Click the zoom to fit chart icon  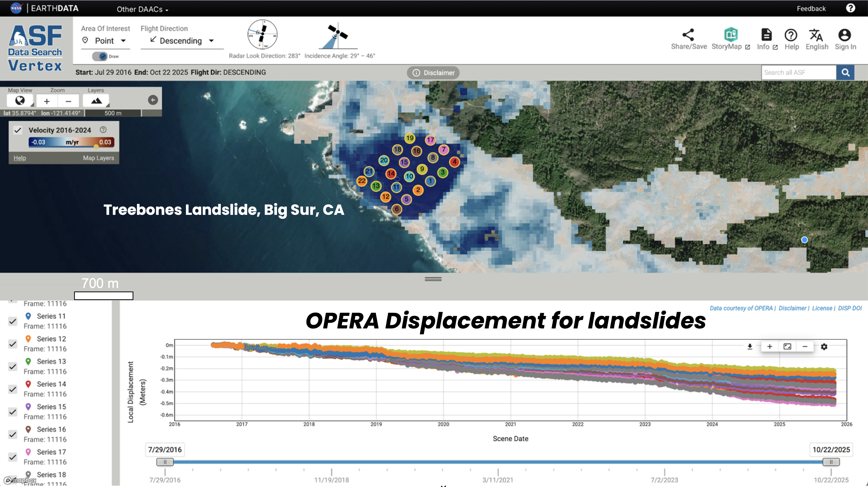[x=787, y=347]
